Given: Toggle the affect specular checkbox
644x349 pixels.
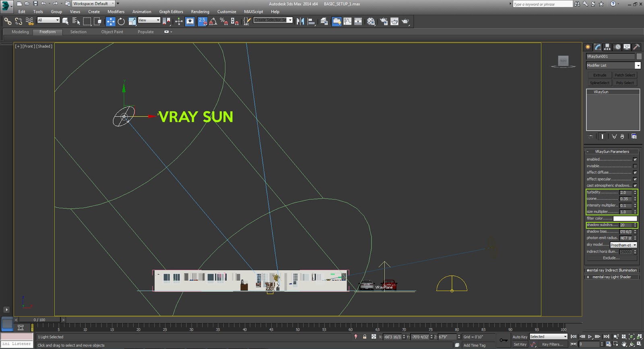Looking at the screenshot, I should tap(635, 179).
